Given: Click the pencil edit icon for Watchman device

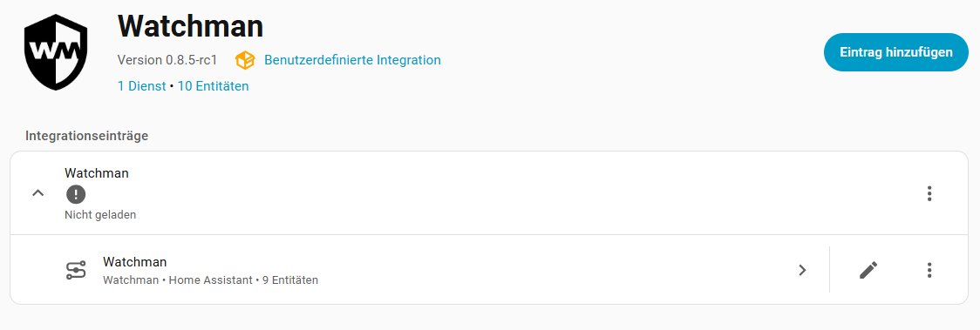Looking at the screenshot, I should [x=868, y=270].
